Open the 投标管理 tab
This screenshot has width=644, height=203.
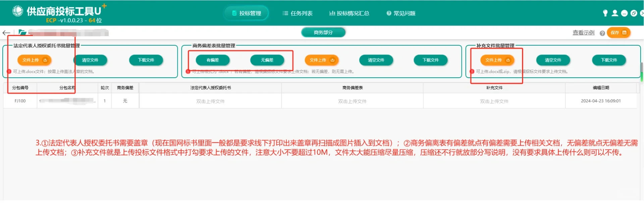click(247, 13)
